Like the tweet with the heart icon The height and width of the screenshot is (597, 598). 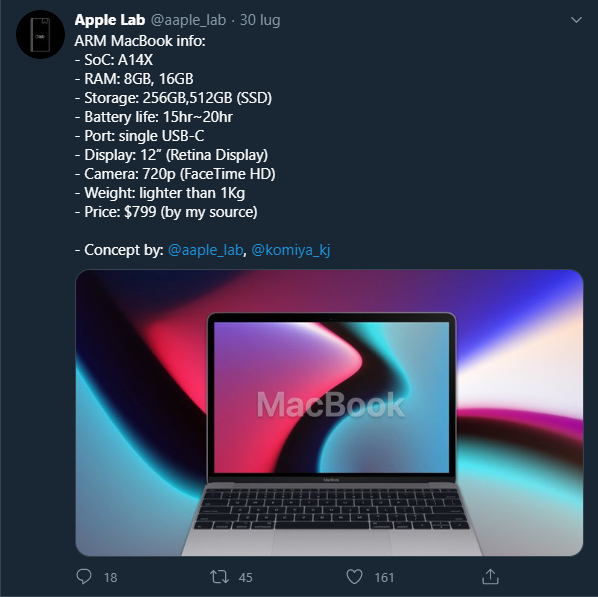click(x=354, y=576)
